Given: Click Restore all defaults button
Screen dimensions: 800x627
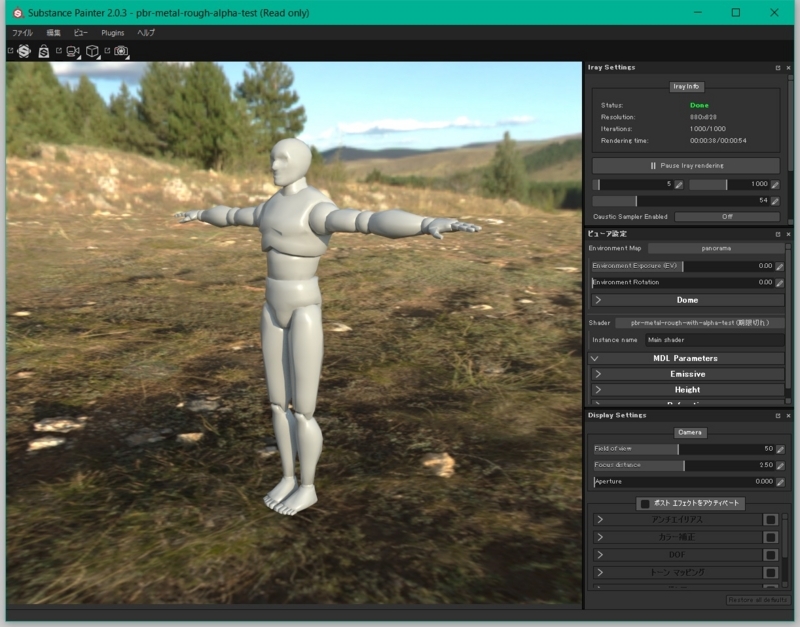Looking at the screenshot, I should click(758, 600).
